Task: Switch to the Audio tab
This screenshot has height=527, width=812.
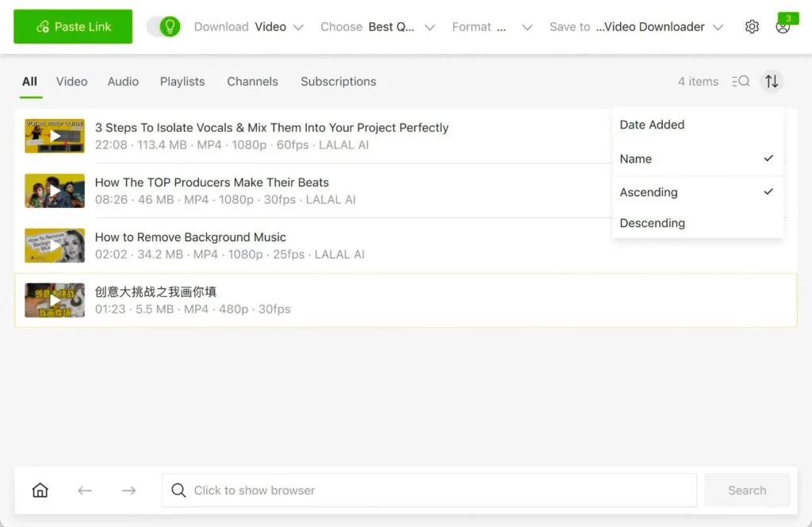Action: (x=123, y=81)
